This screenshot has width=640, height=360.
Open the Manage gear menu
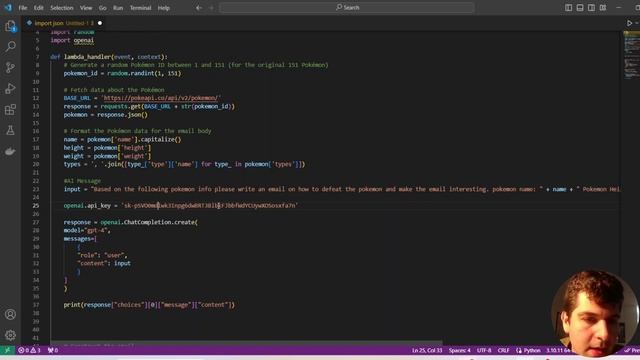tap(11, 335)
